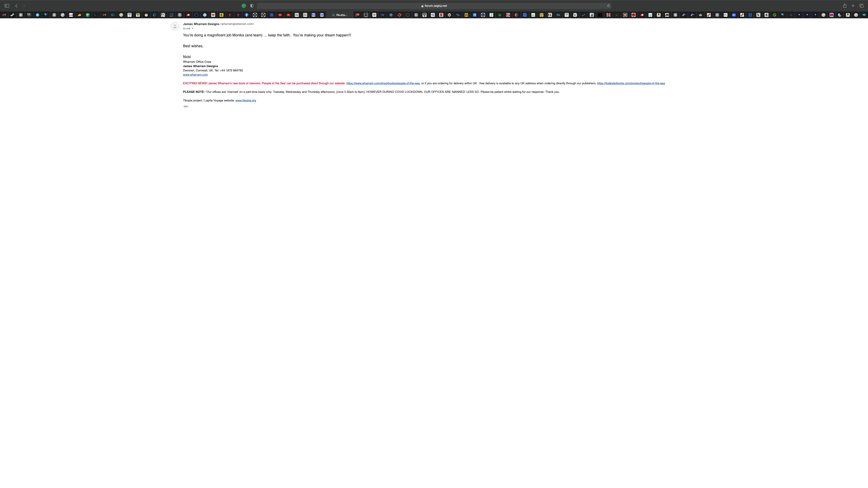Click the wharram@wharram.com sender address
Viewport: 868px width, 488px height.
point(237,24)
